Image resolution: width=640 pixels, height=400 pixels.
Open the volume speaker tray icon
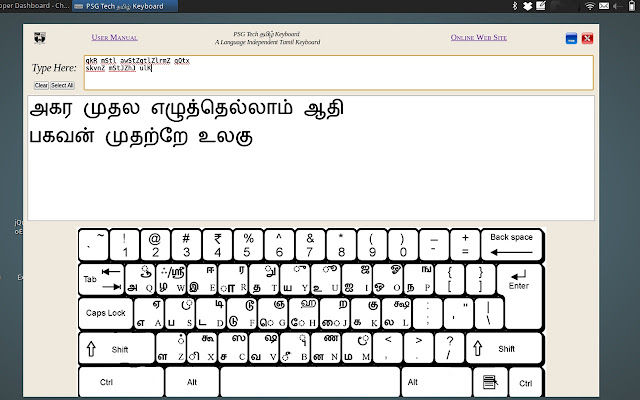(617, 6)
